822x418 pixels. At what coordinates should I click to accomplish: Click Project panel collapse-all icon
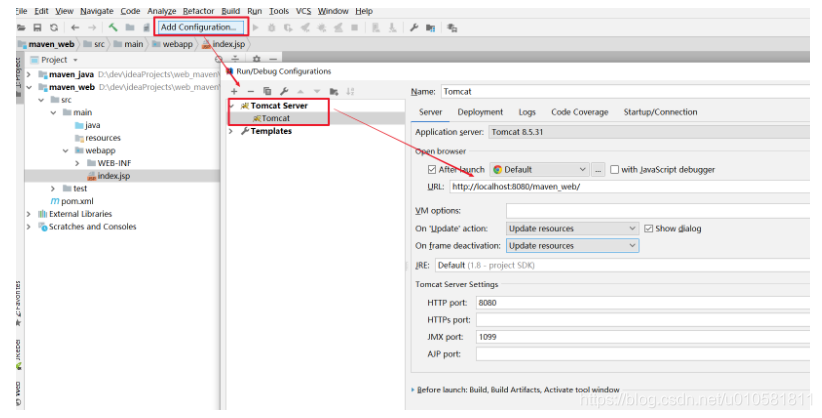coord(235,59)
